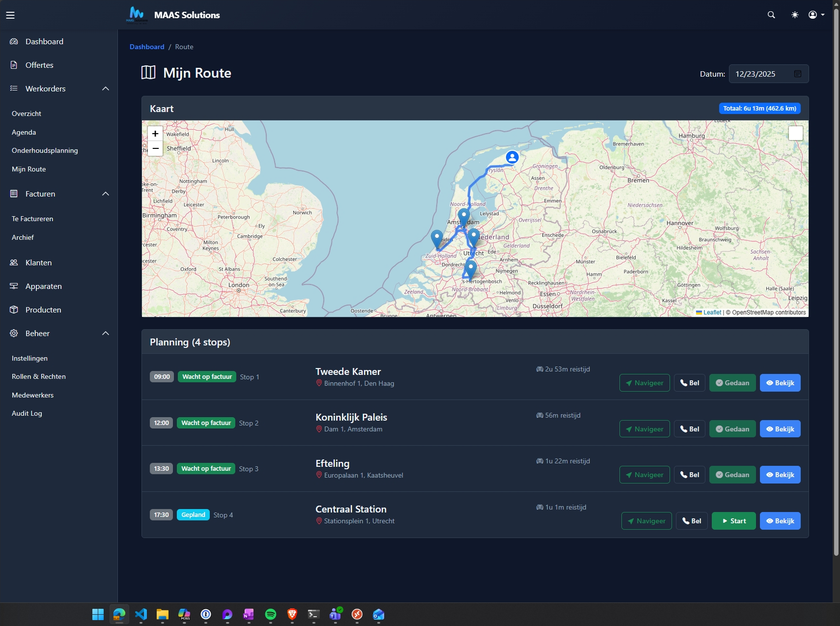This screenshot has height=626, width=840.
Task: Open Apparaten from the sidebar
Action: point(43,286)
